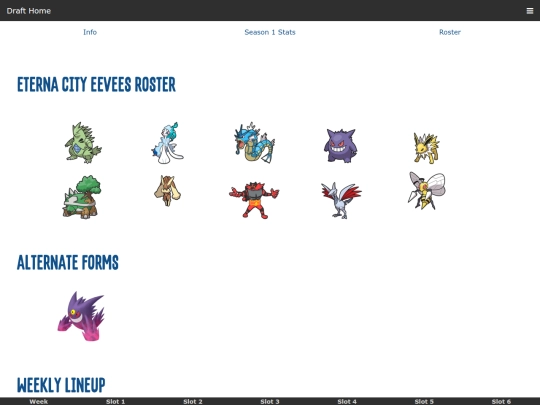540x405 pixels.
Task: Click the Week column header
Action: pyautogui.click(x=39, y=401)
